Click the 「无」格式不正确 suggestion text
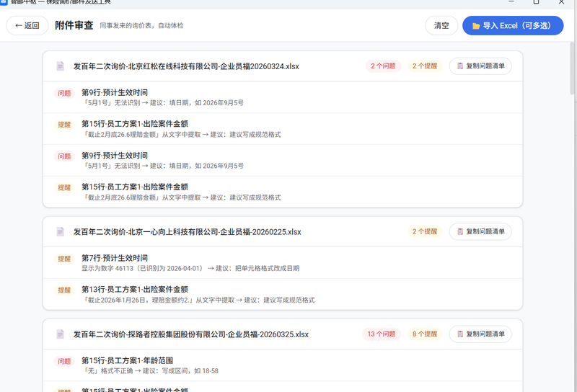 pos(151,371)
